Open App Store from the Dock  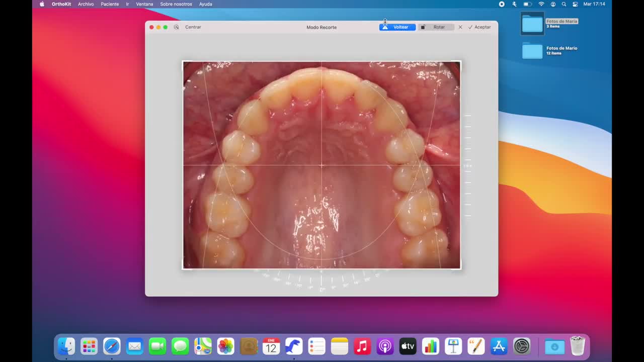pos(499,346)
